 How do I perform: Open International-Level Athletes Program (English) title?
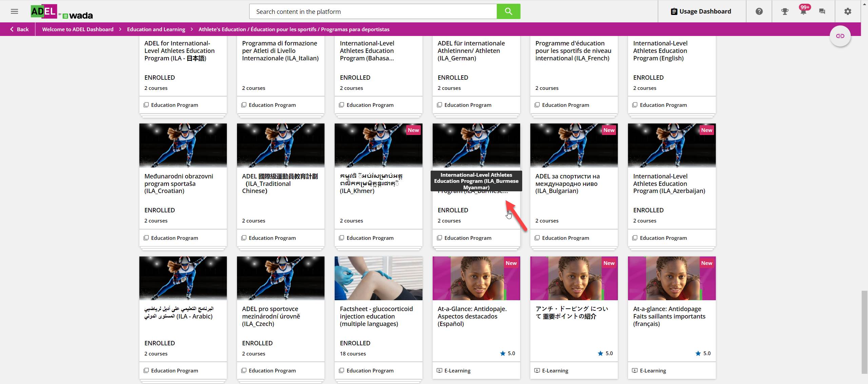660,51
